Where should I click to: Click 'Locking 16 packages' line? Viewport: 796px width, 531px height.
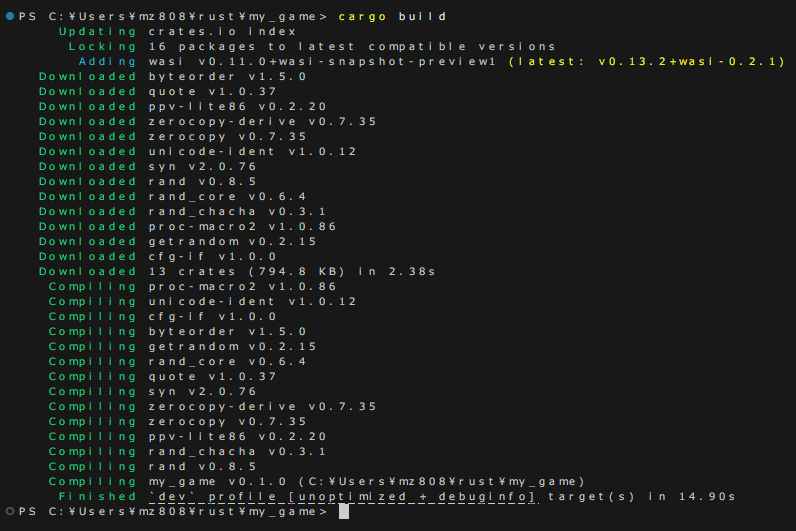[312, 47]
